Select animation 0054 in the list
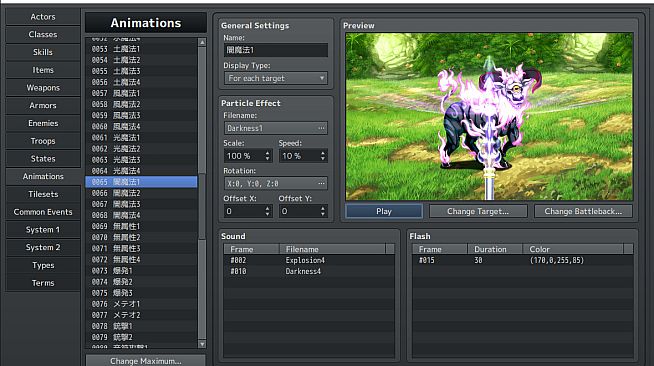The width and height of the screenshot is (654, 366). [x=141, y=60]
